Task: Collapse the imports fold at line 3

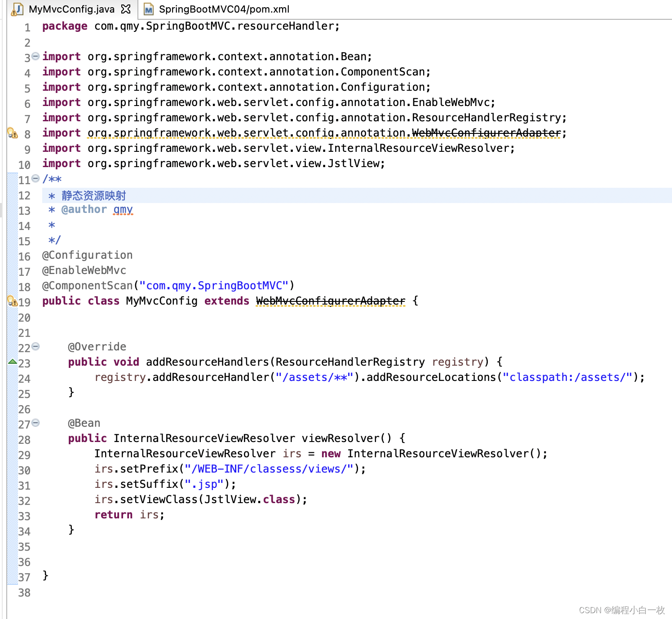Action: click(x=35, y=56)
